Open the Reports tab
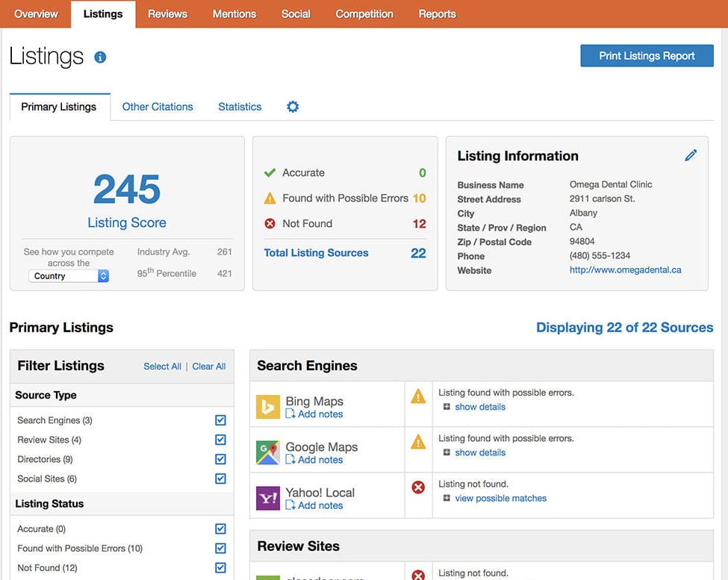Viewport: 728px width, 580px height. (438, 14)
